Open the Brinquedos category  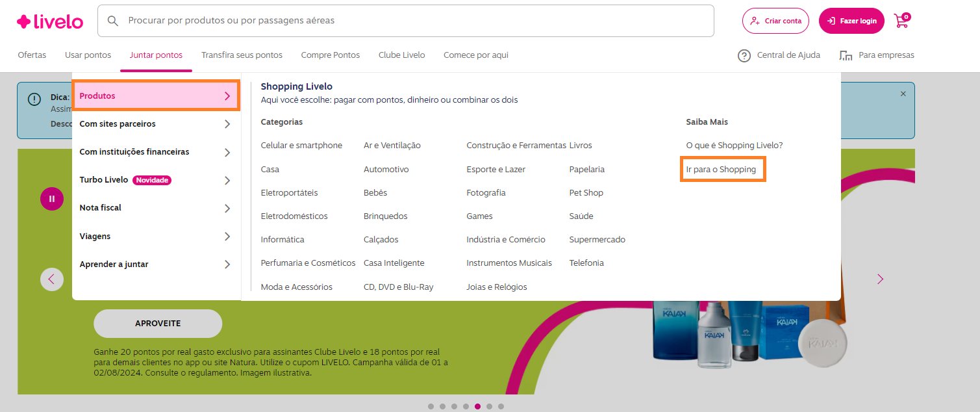[386, 216]
